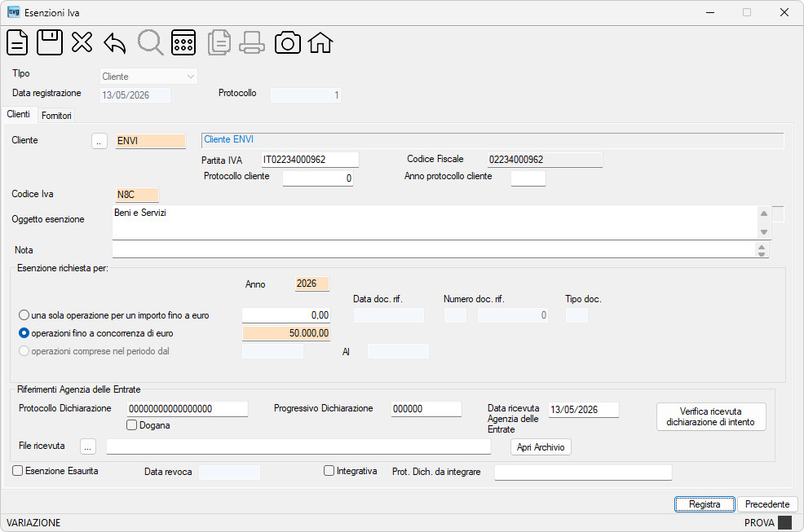
Task: Click the undo arrow toolbar icon
Action: [115, 42]
